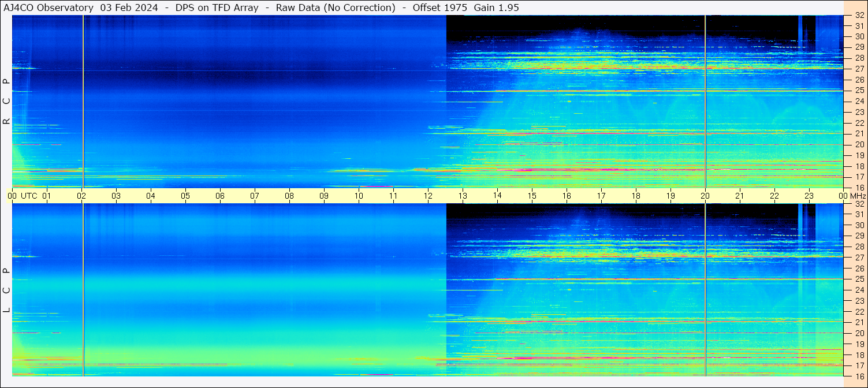Click "DPS on TFD Array" in the header
The image size is (868, 388).
point(217,8)
